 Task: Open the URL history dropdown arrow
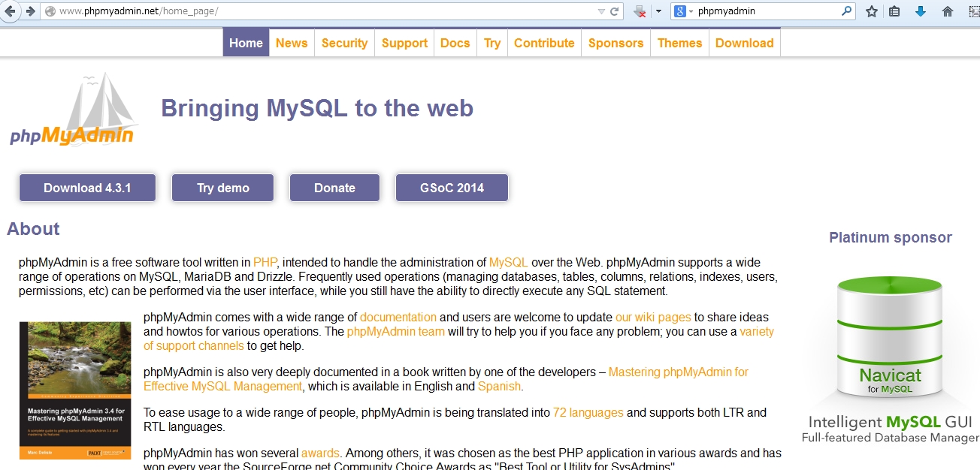[601, 12]
